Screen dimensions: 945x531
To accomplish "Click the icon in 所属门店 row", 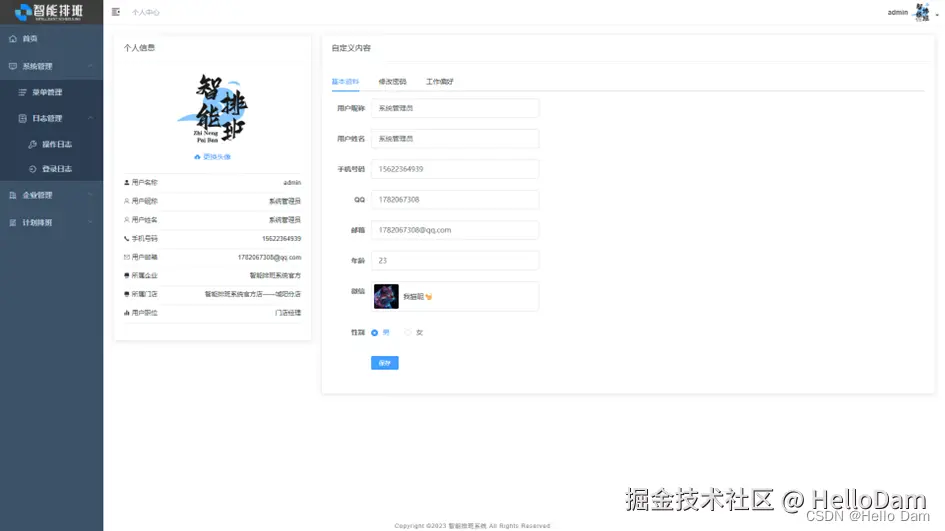I will pyautogui.click(x=127, y=294).
